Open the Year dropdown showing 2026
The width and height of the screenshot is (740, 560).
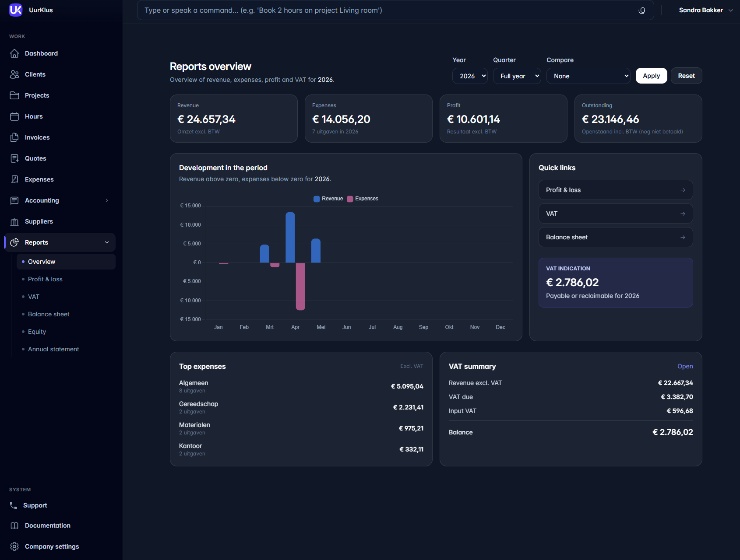click(470, 76)
